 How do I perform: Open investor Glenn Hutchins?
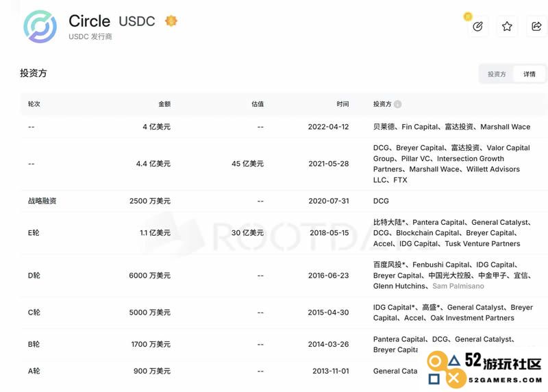point(399,286)
